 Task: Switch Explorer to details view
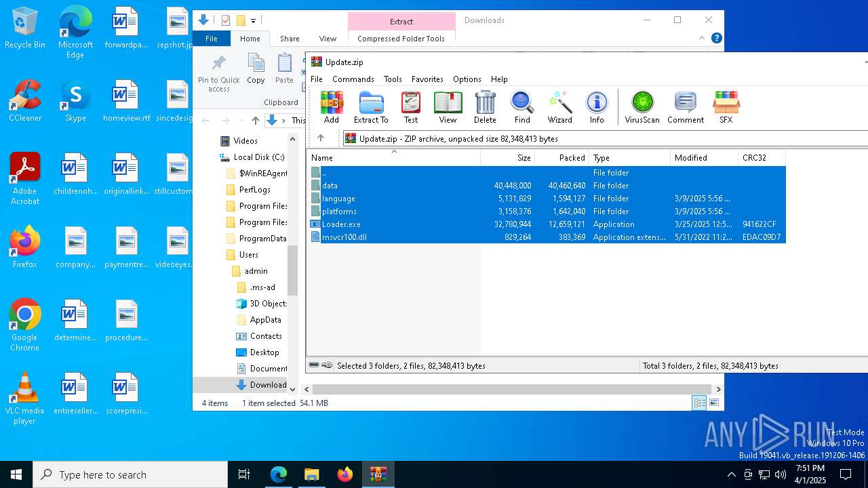[x=699, y=403]
